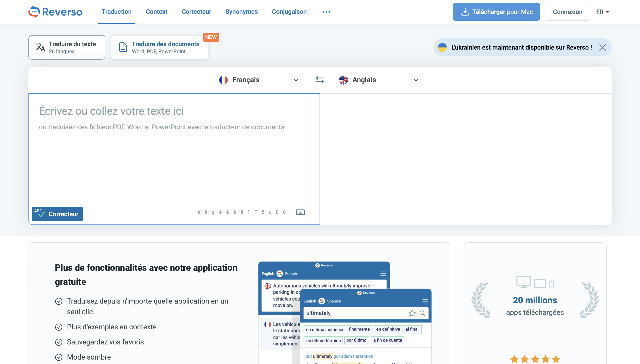The image size is (640, 364).
Task: Open the Français source language dropdown
Action: click(258, 80)
